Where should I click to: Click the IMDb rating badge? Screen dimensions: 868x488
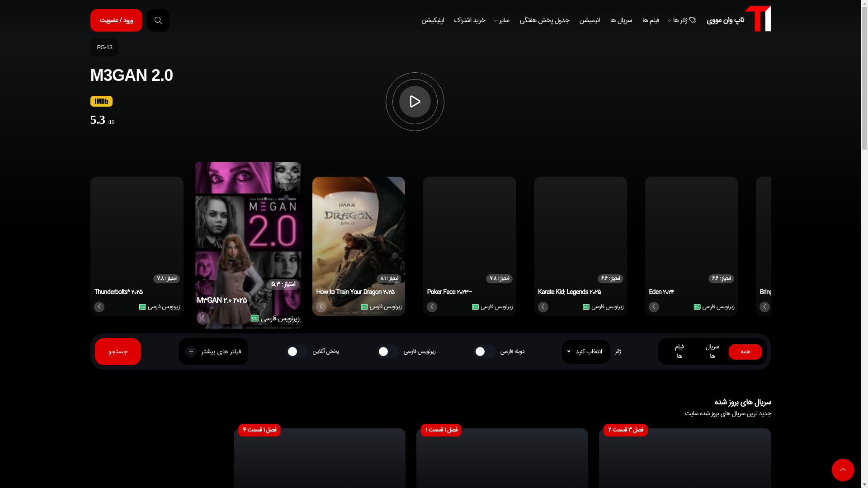[x=101, y=101]
